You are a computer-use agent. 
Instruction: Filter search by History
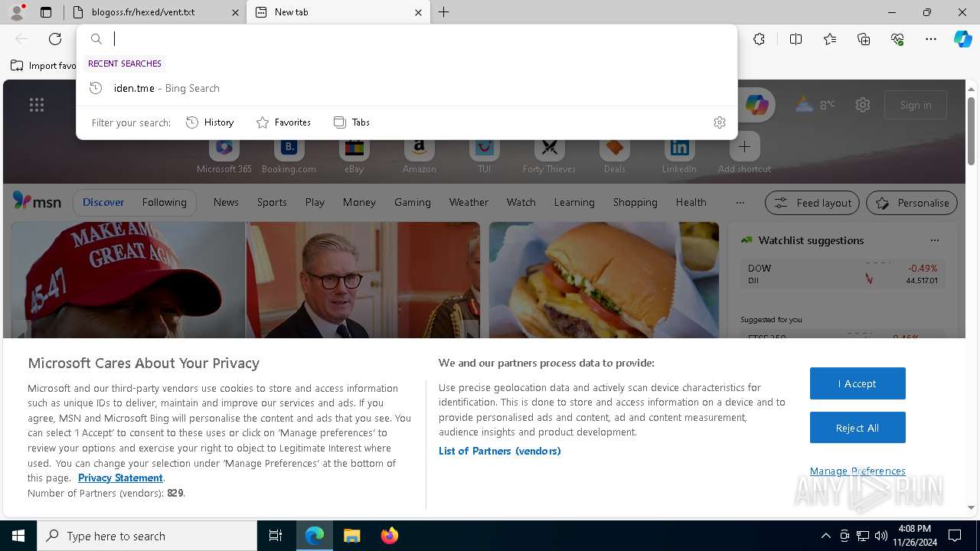(x=210, y=122)
